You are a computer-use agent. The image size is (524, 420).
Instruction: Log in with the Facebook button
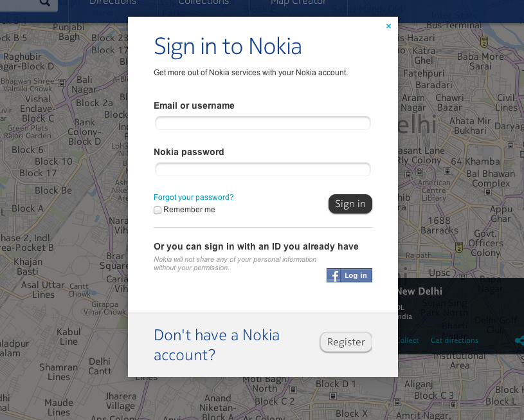pyautogui.click(x=349, y=275)
